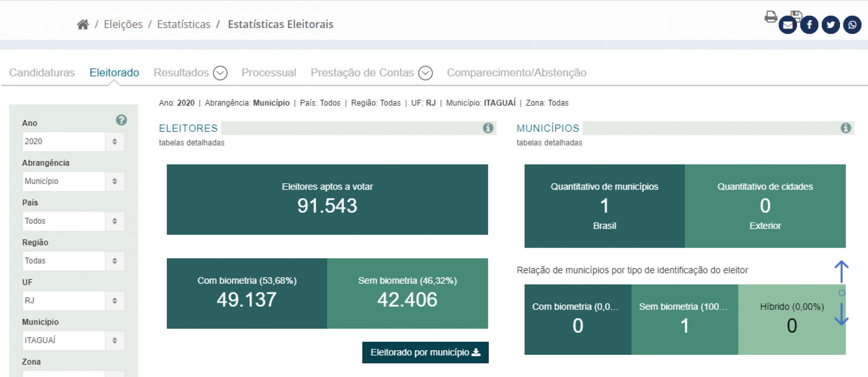Image resolution: width=868 pixels, height=377 pixels.
Task: Open Processual tab
Action: [269, 73]
